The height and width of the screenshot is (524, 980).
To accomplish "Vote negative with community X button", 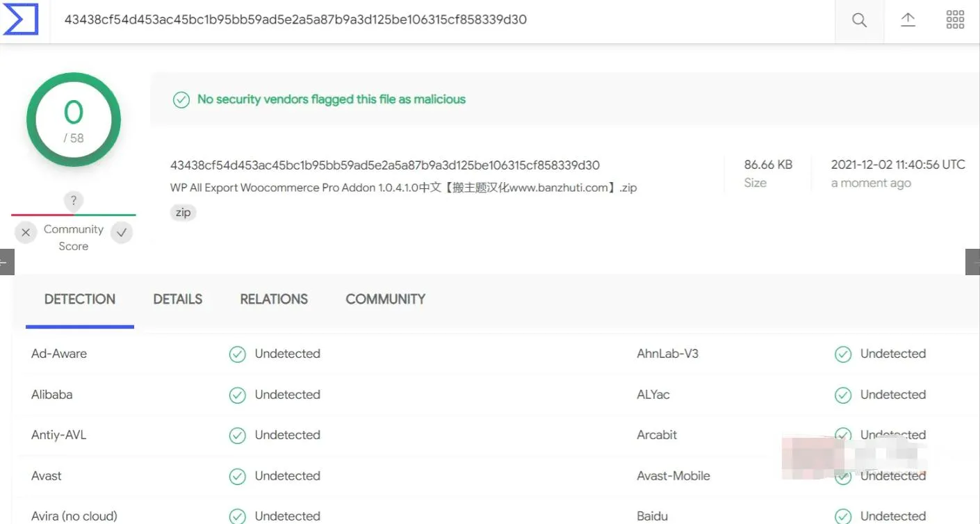I will (26, 233).
